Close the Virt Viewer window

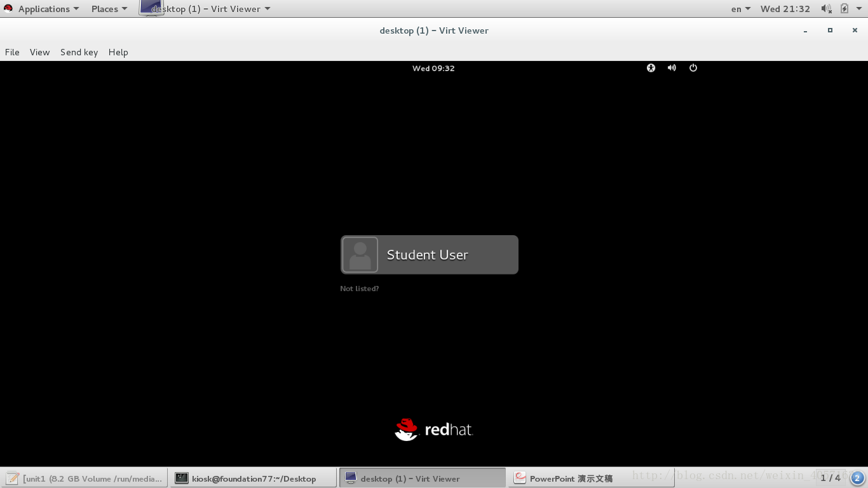click(855, 30)
